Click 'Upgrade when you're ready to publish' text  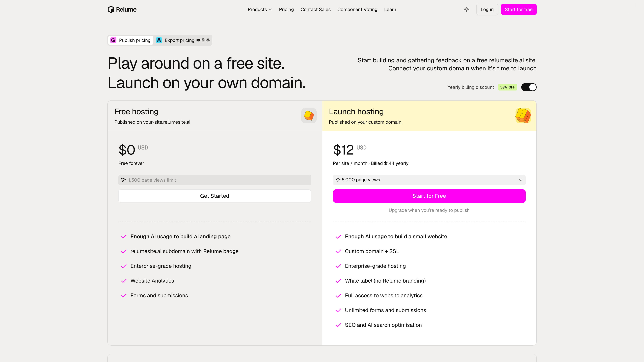(429, 210)
